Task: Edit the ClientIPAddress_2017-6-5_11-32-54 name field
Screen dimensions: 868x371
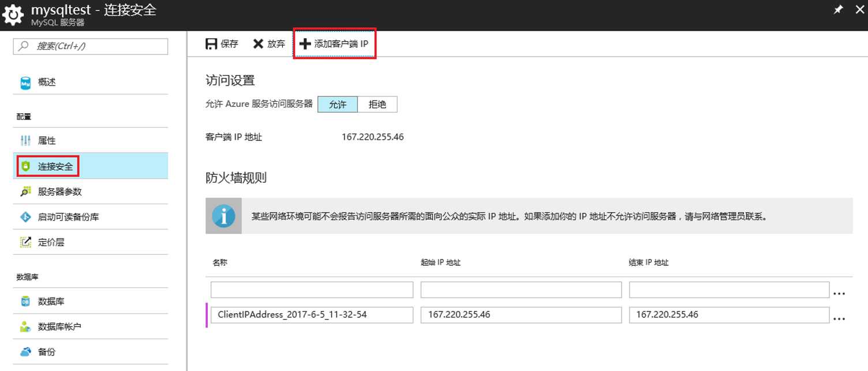Action: pos(312,315)
